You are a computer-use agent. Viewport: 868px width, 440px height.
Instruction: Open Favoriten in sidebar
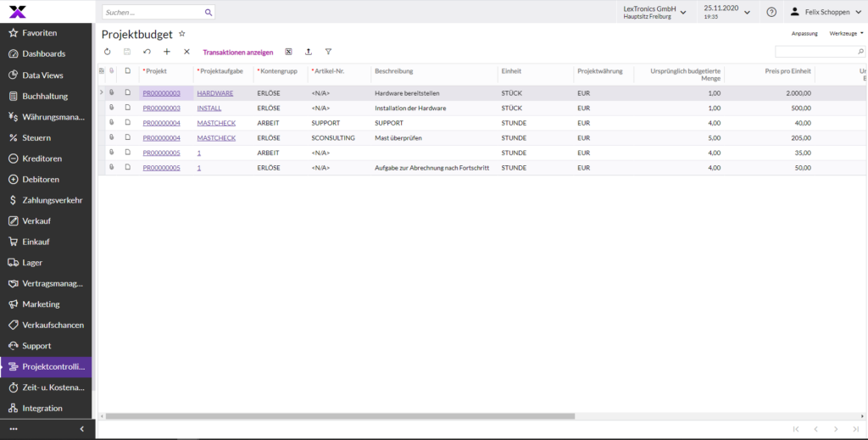pyautogui.click(x=46, y=33)
